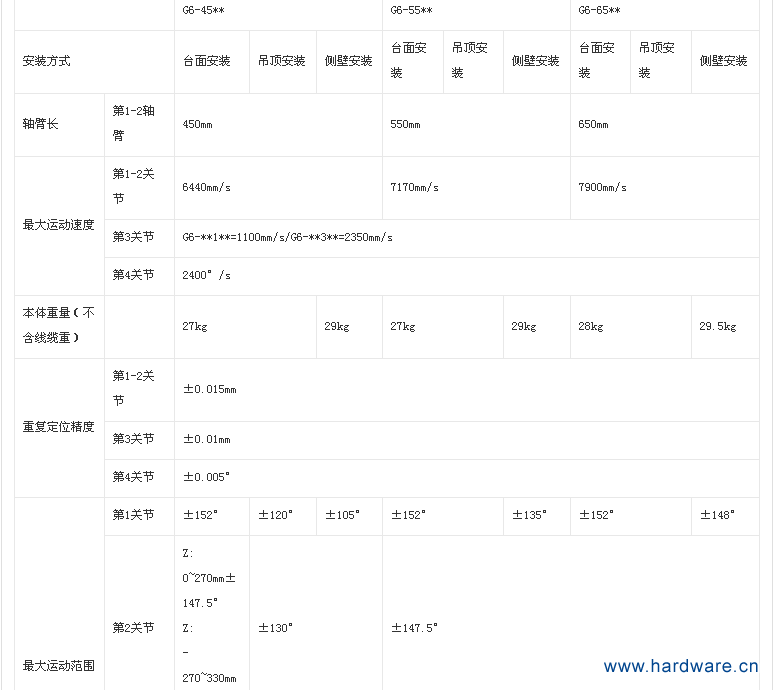This screenshot has width=774, height=690.
Task: Select the 7900mm/s speed value
Action: tap(602, 187)
